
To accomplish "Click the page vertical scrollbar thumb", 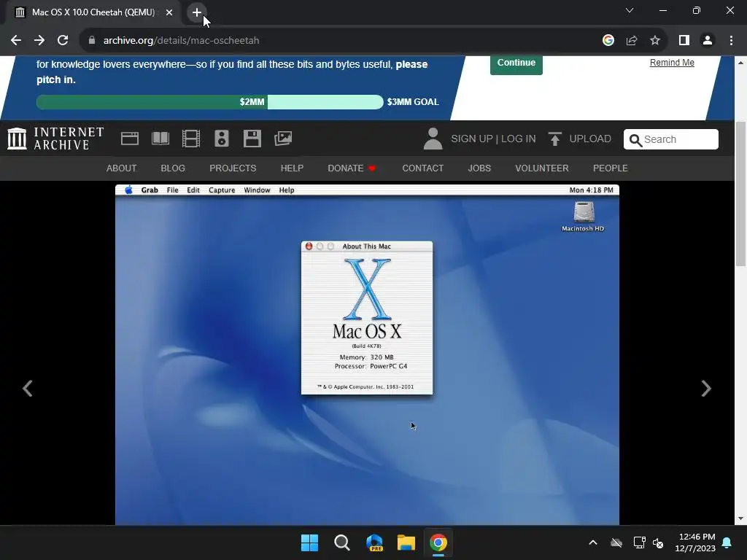I will [740, 194].
